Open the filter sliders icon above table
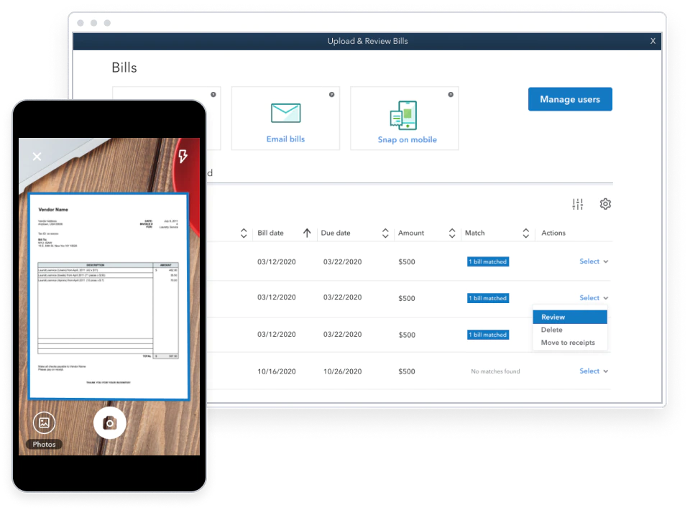 click(577, 204)
